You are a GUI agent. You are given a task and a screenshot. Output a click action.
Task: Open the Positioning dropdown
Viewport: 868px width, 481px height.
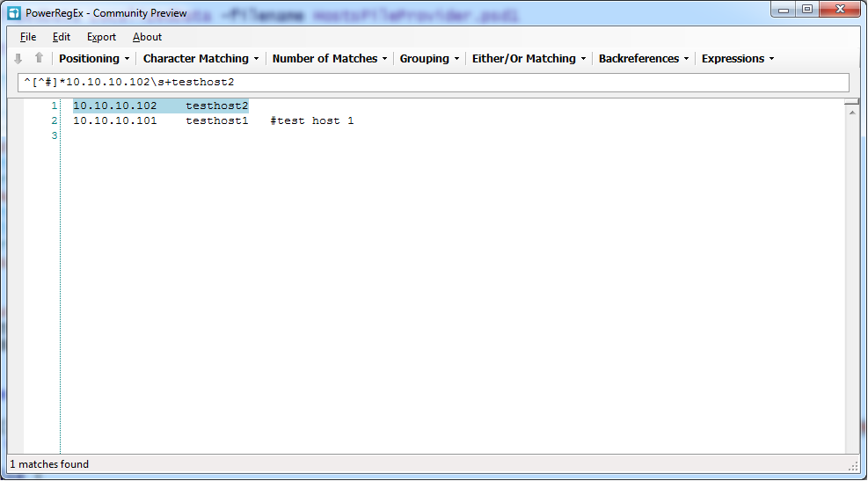click(94, 58)
